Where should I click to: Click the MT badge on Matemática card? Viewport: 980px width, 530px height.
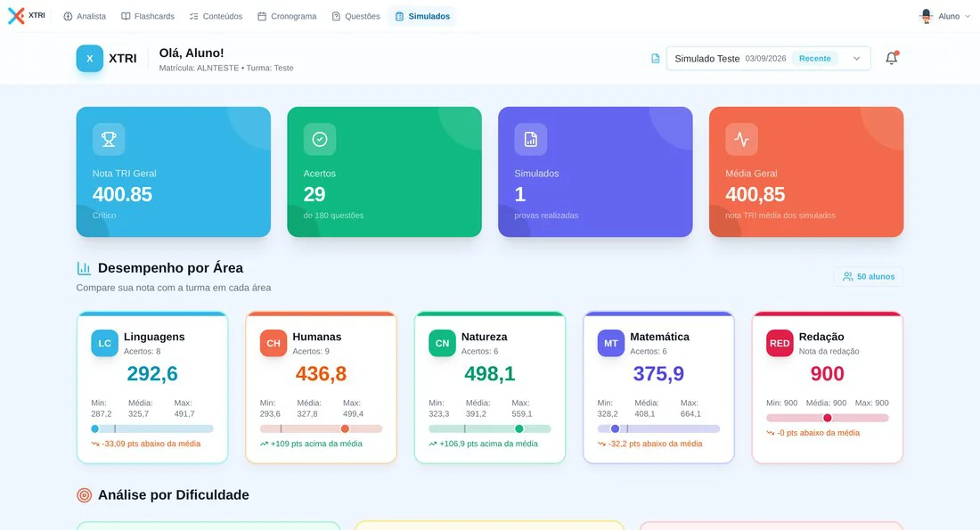tap(610, 343)
